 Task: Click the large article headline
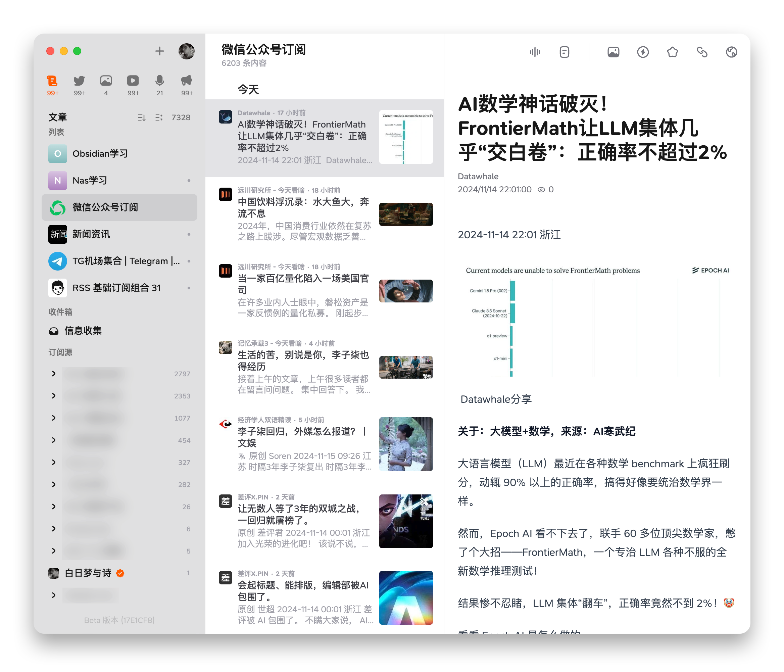coord(592,128)
